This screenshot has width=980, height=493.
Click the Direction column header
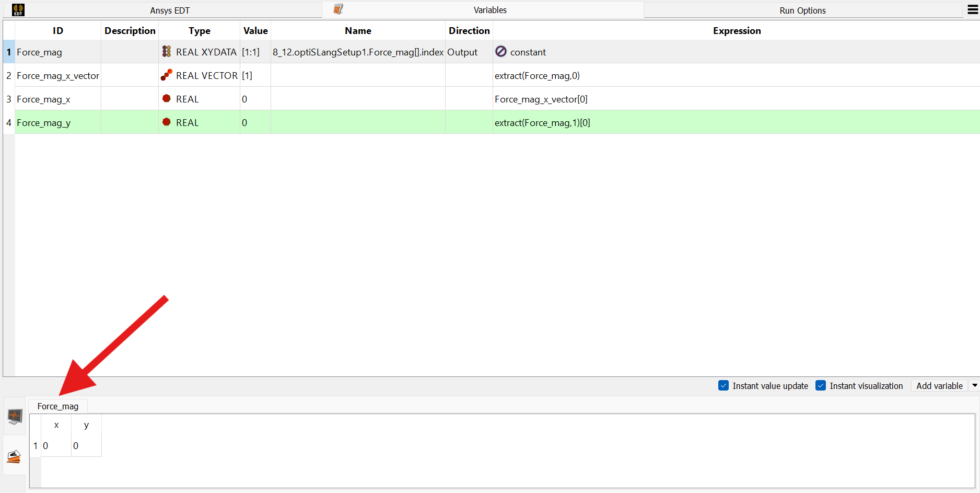[469, 31]
